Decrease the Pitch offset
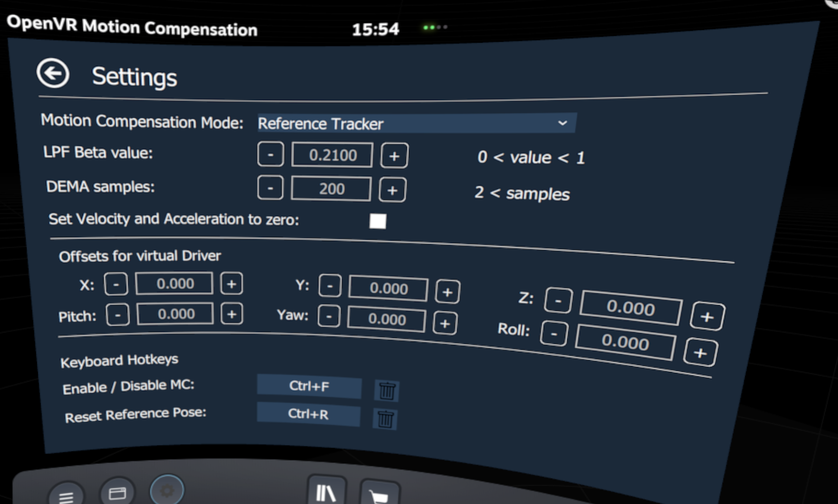 [x=117, y=315]
